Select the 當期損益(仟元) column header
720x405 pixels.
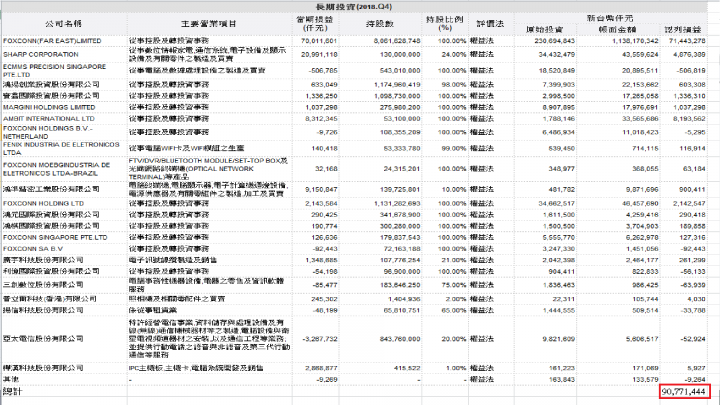pyautogui.click(x=315, y=24)
